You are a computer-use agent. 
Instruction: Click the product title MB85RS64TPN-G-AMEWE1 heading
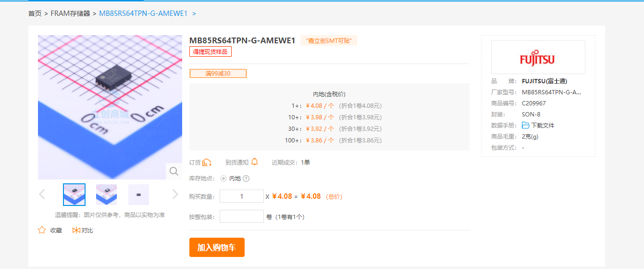point(242,40)
